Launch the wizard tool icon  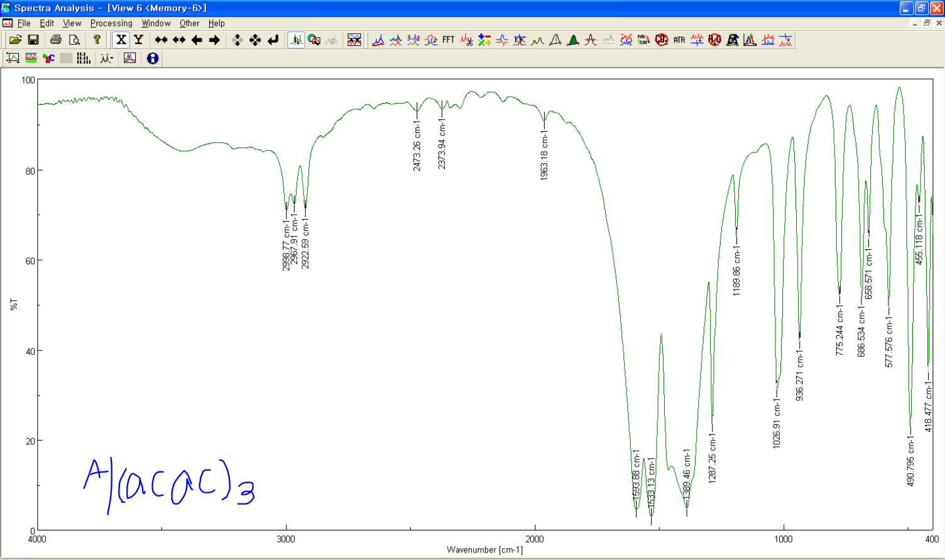click(732, 40)
